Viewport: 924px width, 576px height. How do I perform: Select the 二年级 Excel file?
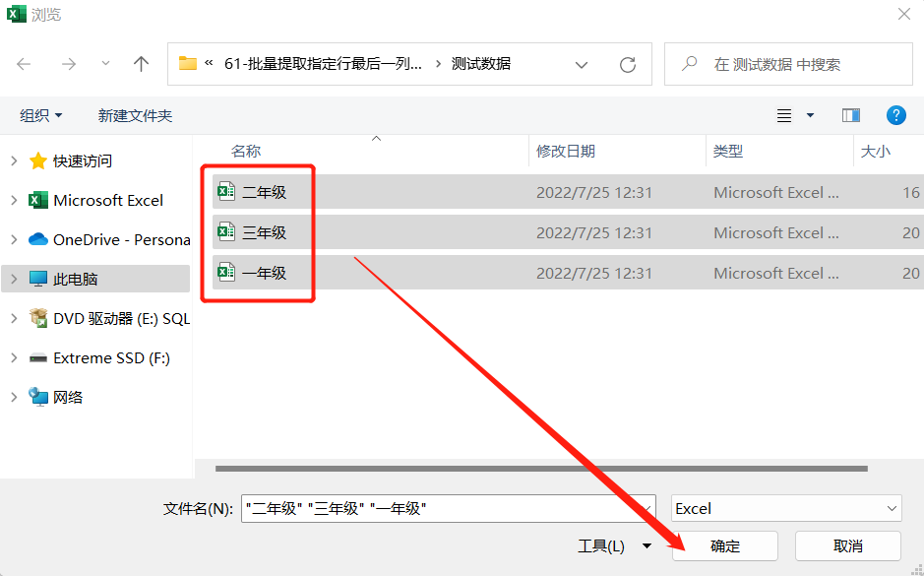[x=568, y=192]
